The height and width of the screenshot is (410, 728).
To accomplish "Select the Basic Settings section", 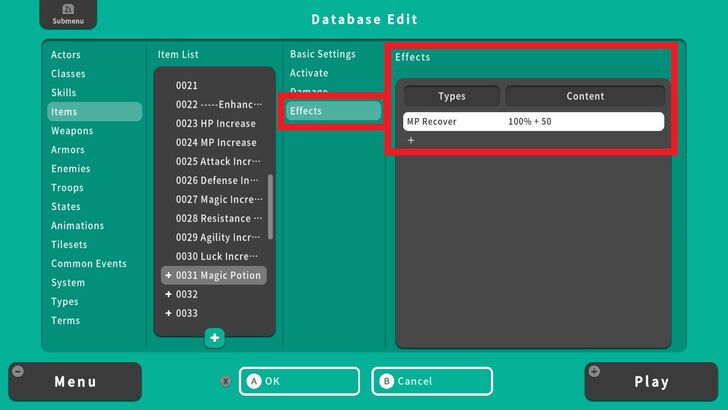I will tap(323, 54).
